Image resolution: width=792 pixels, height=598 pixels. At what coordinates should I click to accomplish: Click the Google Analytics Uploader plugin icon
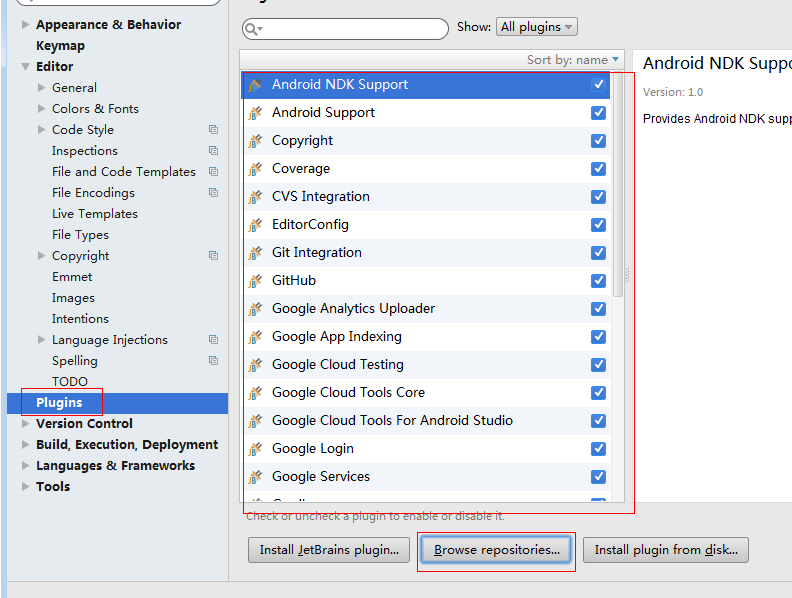[256, 309]
